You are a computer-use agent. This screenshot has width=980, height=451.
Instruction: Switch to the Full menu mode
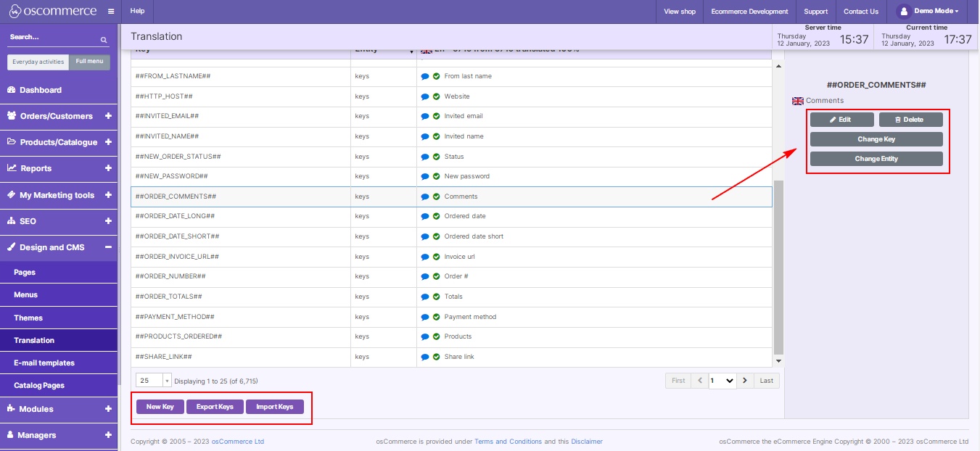[89, 62]
